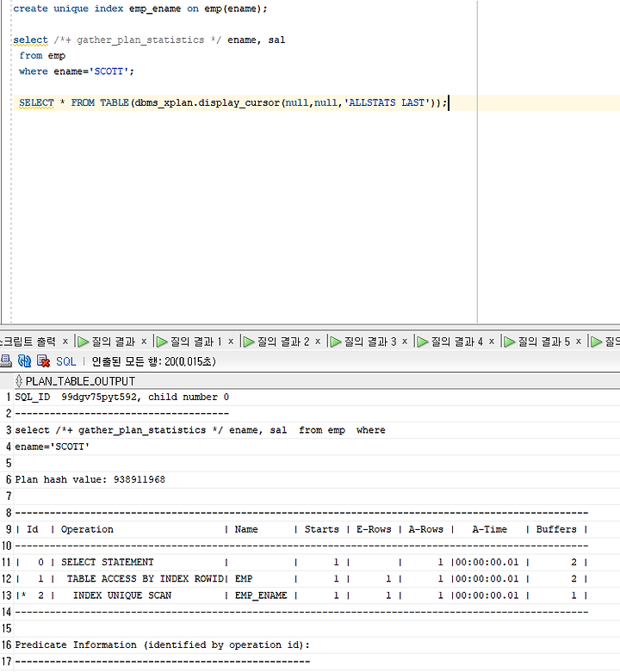Close the 질의 결과 4 tab
620x672 pixels.
tap(492, 342)
